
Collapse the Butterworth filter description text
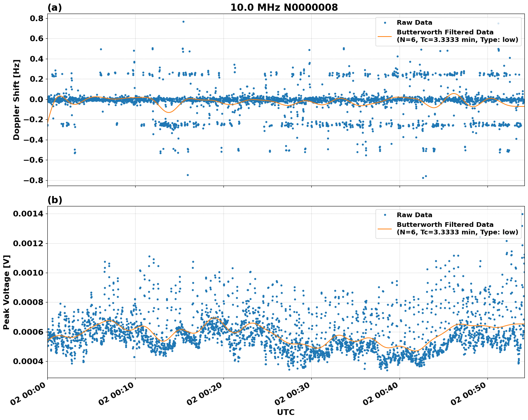(x=456, y=40)
